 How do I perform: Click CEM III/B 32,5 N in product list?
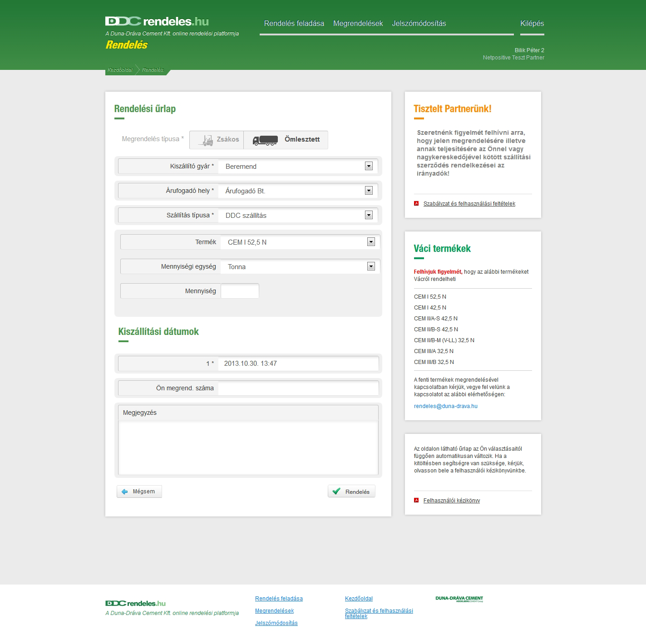[x=434, y=362]
